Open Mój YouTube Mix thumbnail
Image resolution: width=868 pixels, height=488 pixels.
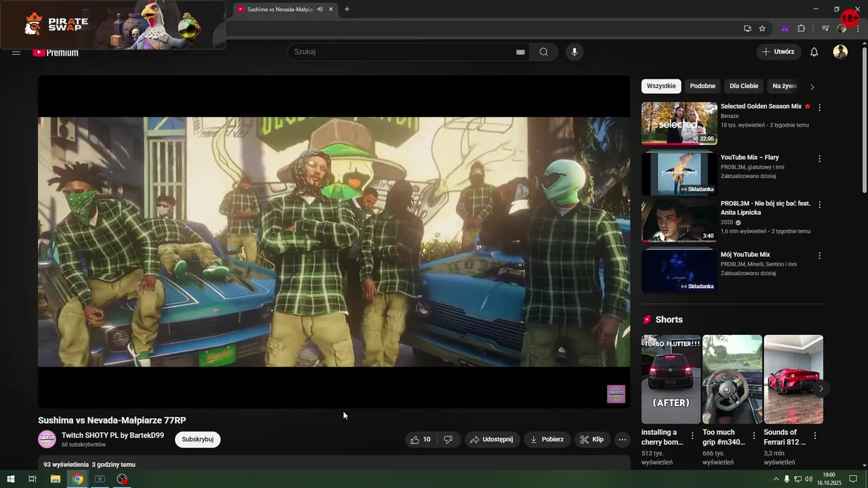click(679, 270)
